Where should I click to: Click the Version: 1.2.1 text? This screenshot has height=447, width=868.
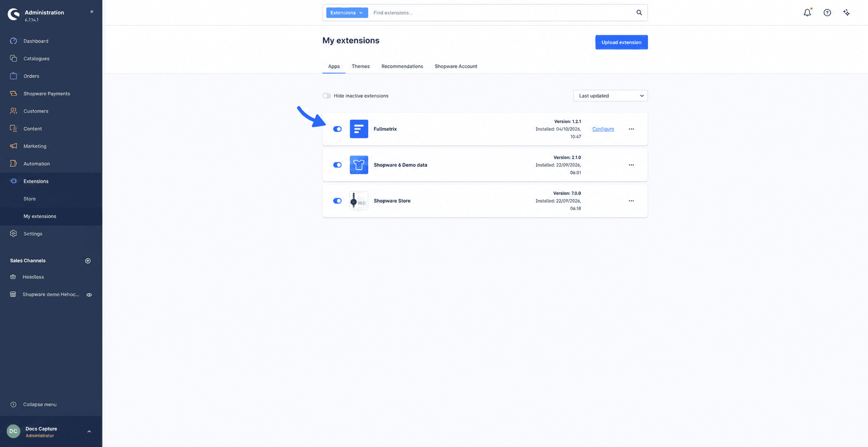click(567, 122)
